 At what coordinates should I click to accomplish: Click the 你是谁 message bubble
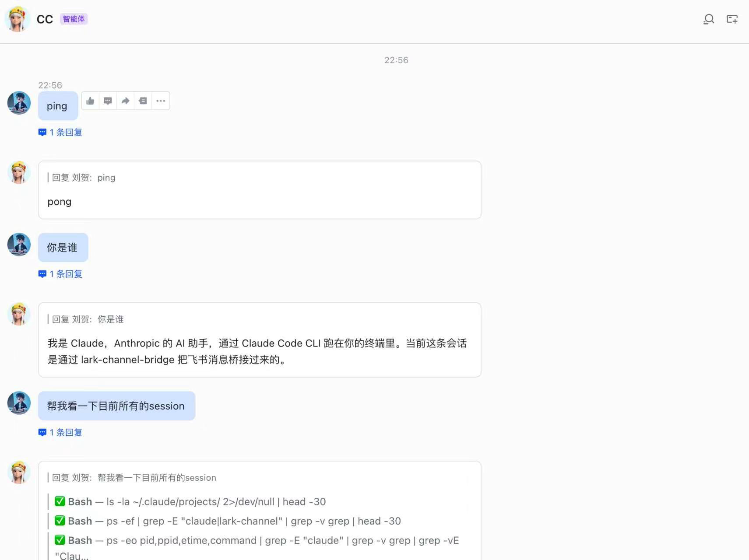[x=63, y=248]
